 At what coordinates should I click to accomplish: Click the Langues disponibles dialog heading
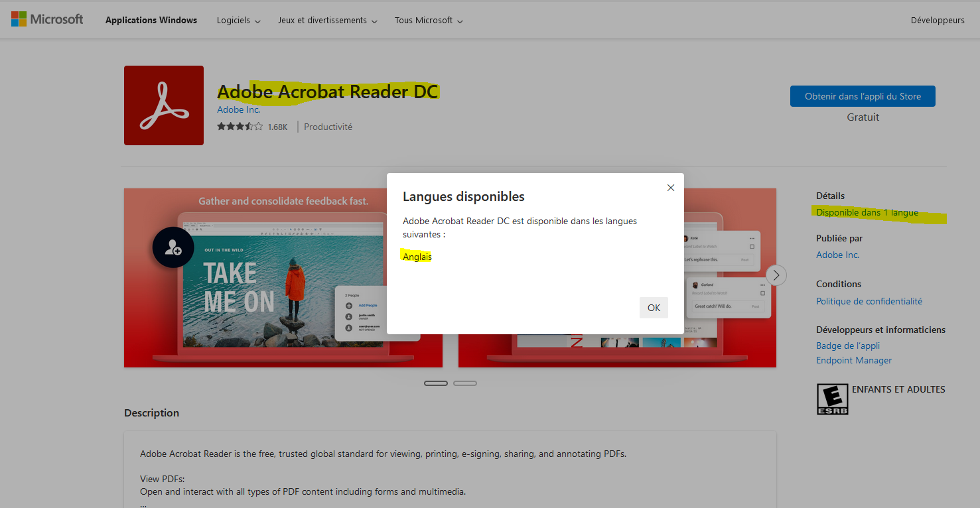point(464,196)
